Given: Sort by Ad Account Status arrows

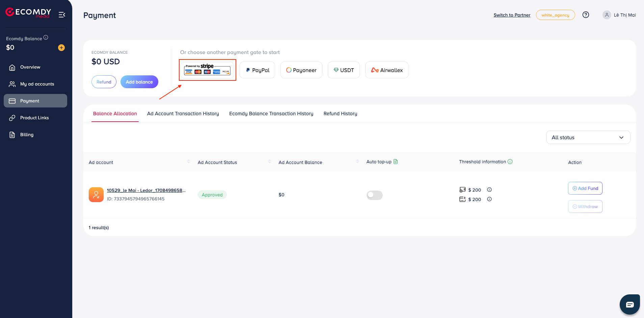Looking at the screenshot, I should point(270,162).
